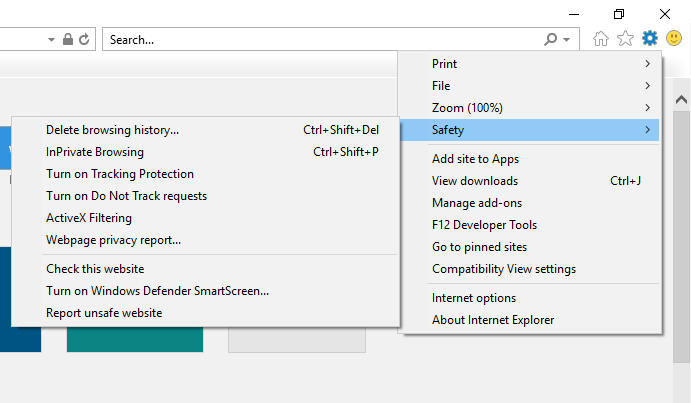The width and height of the screenshot is (691, 403).
Task: Open the File menu item
Action: [530, 86]
